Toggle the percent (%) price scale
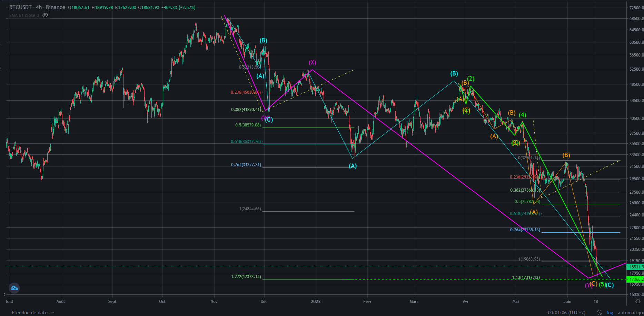Viewport: 644px width, 316px height. [600, 313]
